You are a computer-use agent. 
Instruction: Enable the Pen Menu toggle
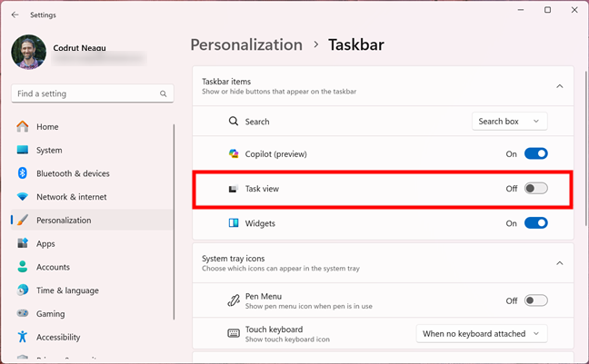(536, 300)
